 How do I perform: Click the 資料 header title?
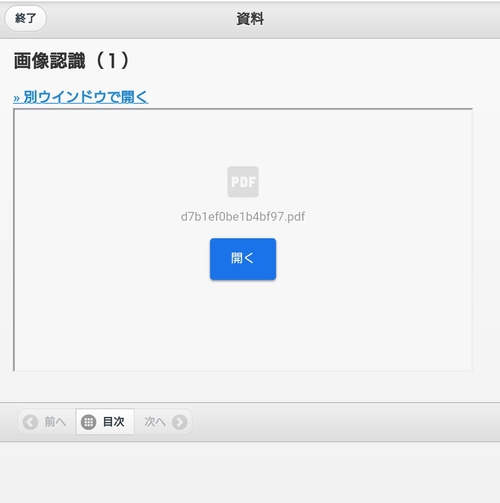pyautogui.click(x=250, y=19)
